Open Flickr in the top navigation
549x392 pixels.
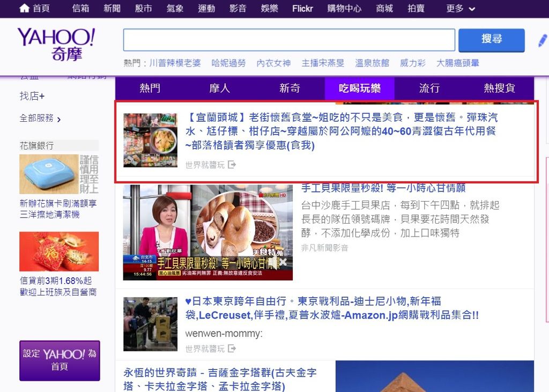tap(302, 9)
